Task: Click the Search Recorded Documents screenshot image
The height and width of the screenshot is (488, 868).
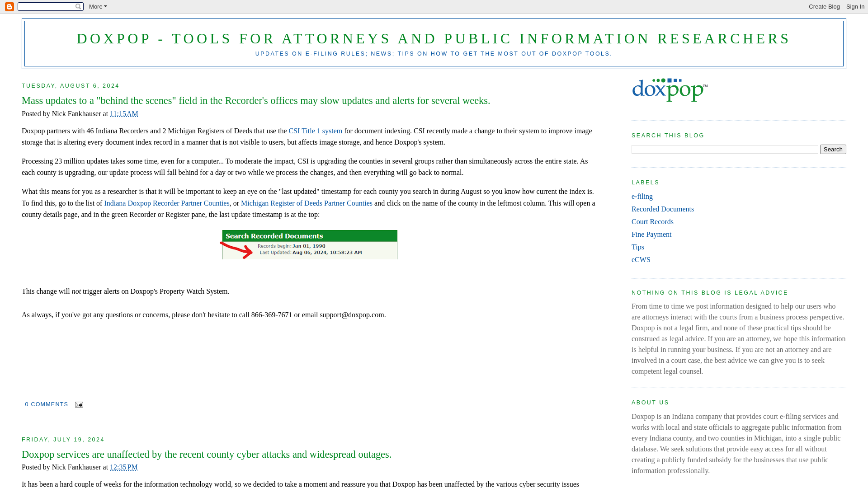Action: point(309,244)
